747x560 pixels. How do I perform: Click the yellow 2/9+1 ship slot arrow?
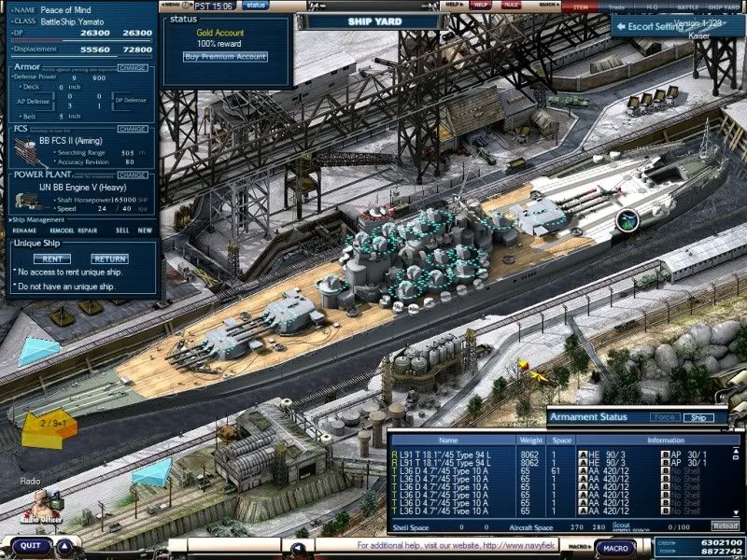click(x=49, y=428)
